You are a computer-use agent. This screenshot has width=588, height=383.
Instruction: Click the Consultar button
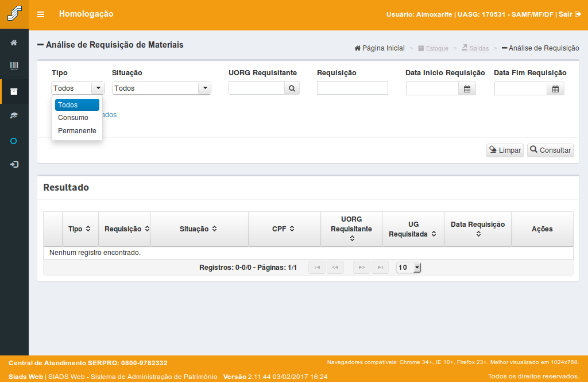(550, 150)
